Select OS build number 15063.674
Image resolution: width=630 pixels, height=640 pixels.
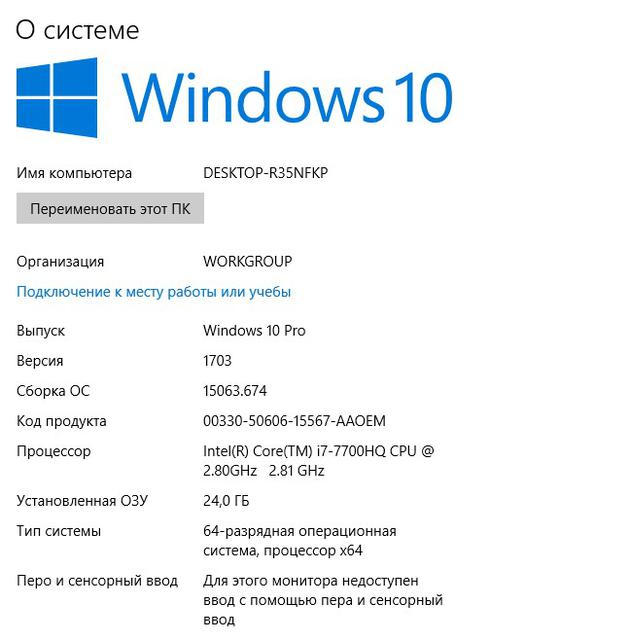[x=235, y=391]
